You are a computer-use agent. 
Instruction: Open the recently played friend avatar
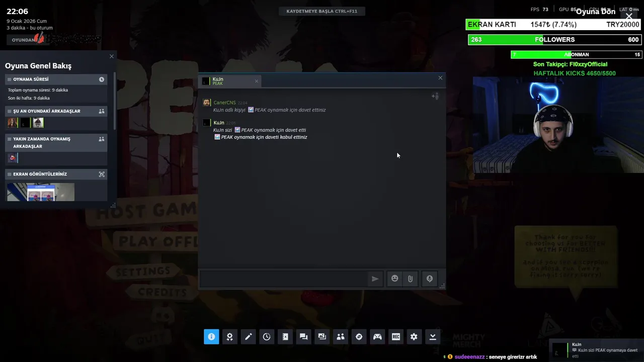click(x=13, y=158)
